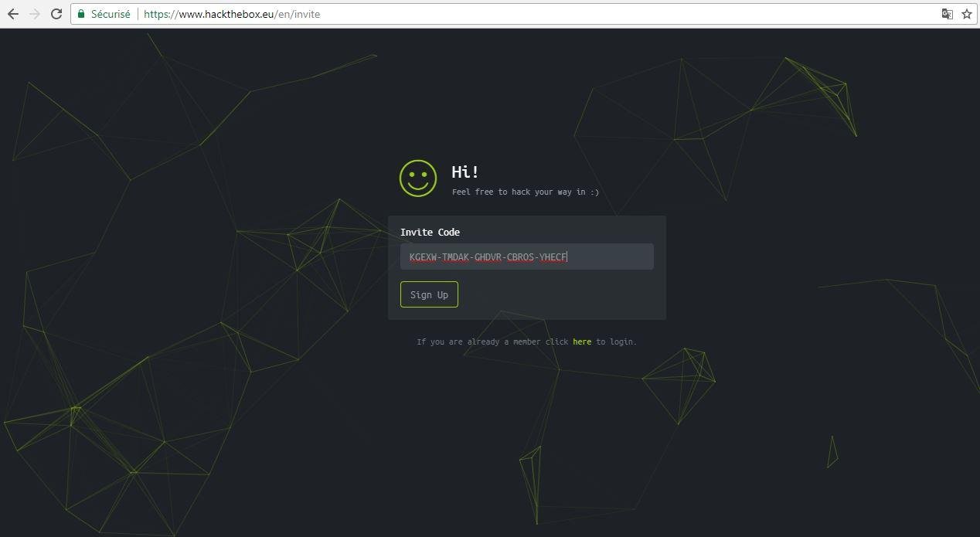980x537 pixels.
Task: Click the smiley face logo
Action: pyautogui.click(x=418, y=178)
